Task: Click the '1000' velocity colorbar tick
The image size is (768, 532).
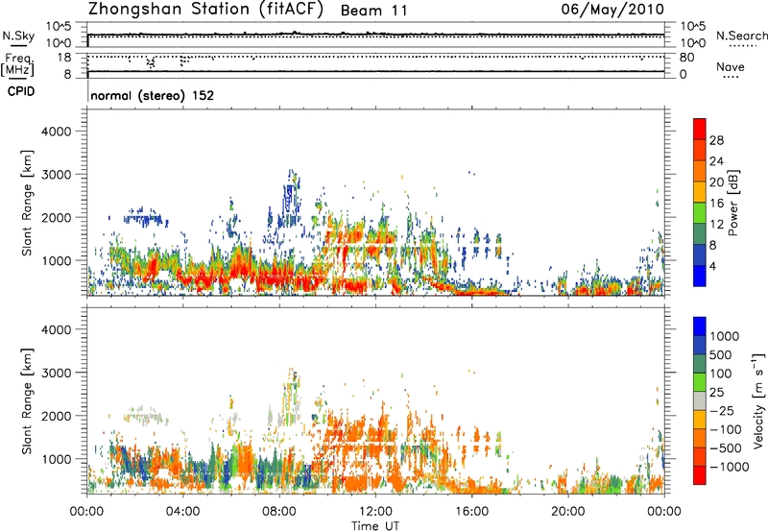Action: click(724, 336)
